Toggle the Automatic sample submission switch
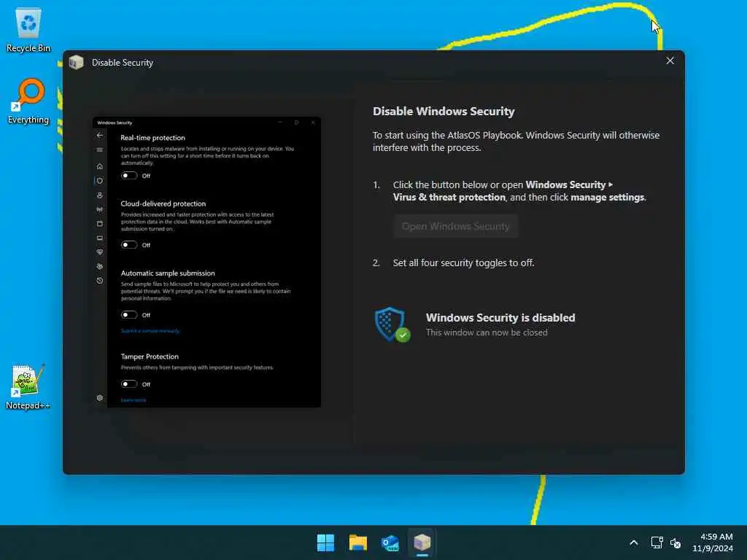747x560 pixels. (129, 315)
